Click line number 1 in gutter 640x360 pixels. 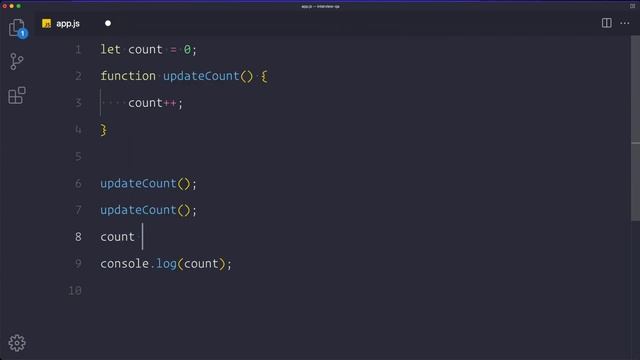coord(78,50)
